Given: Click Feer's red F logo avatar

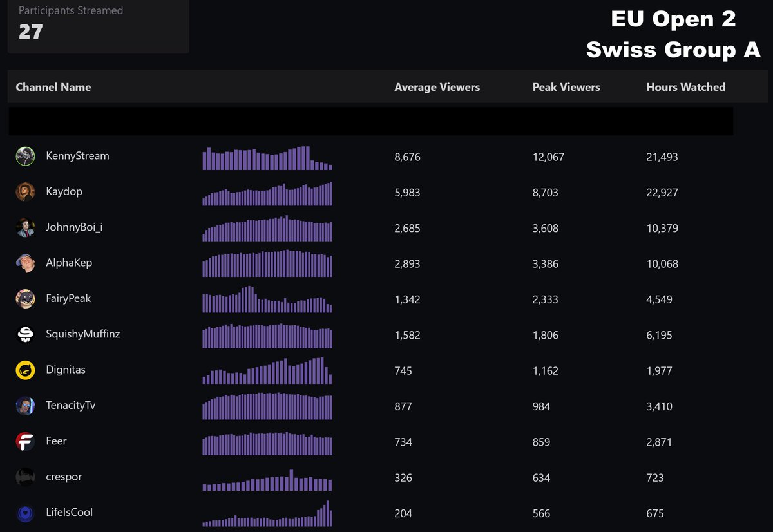Looking at the screenshot, I should [25, 442].
